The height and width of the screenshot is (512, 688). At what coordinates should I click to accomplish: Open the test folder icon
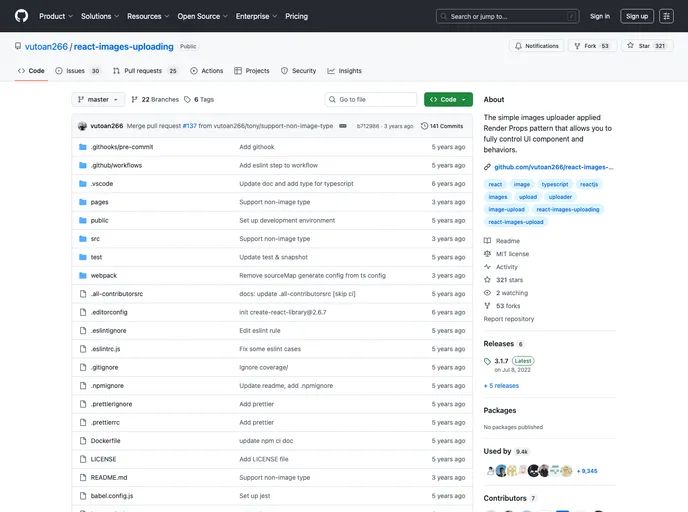click(x=82, y=257)
